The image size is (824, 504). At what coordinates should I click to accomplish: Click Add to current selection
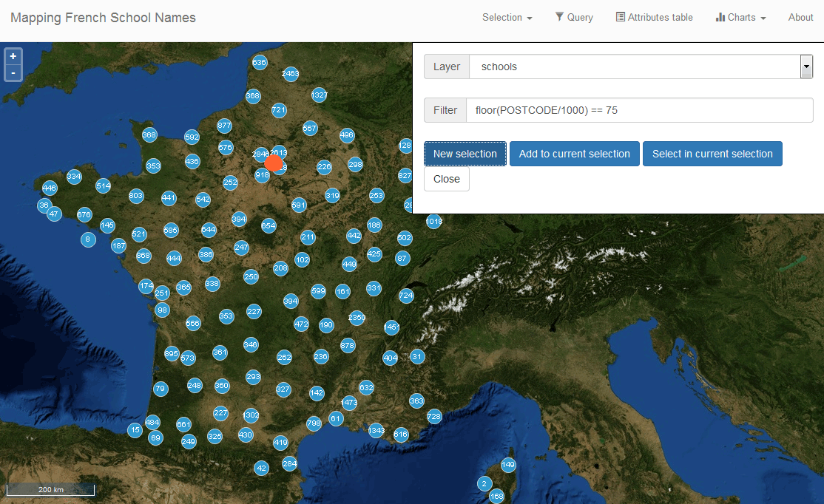click(x=574, y=154)
